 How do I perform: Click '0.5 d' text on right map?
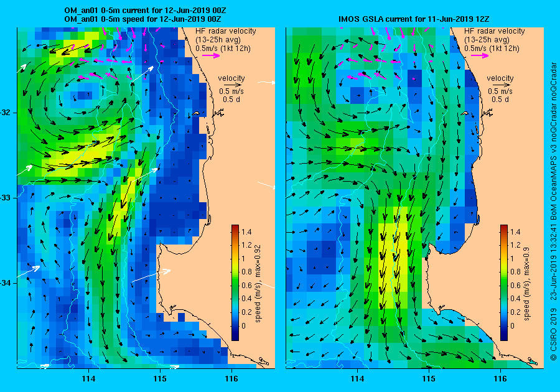[500, 100]
